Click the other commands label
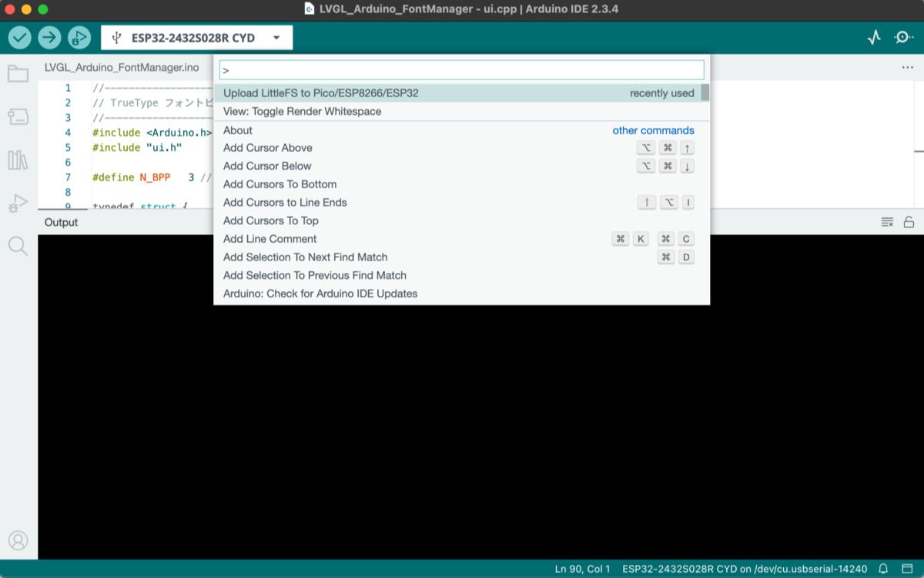Screen dimensions: 924x578 click(x=653, y=130)
